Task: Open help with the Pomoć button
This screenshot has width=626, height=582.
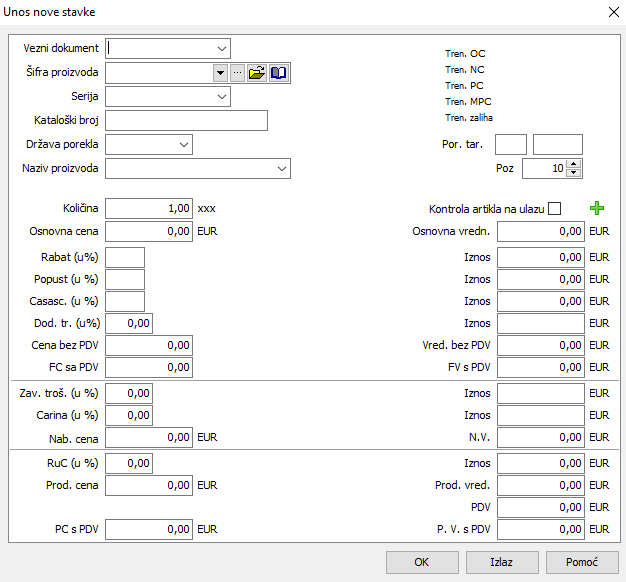Action: coord(581,562)
